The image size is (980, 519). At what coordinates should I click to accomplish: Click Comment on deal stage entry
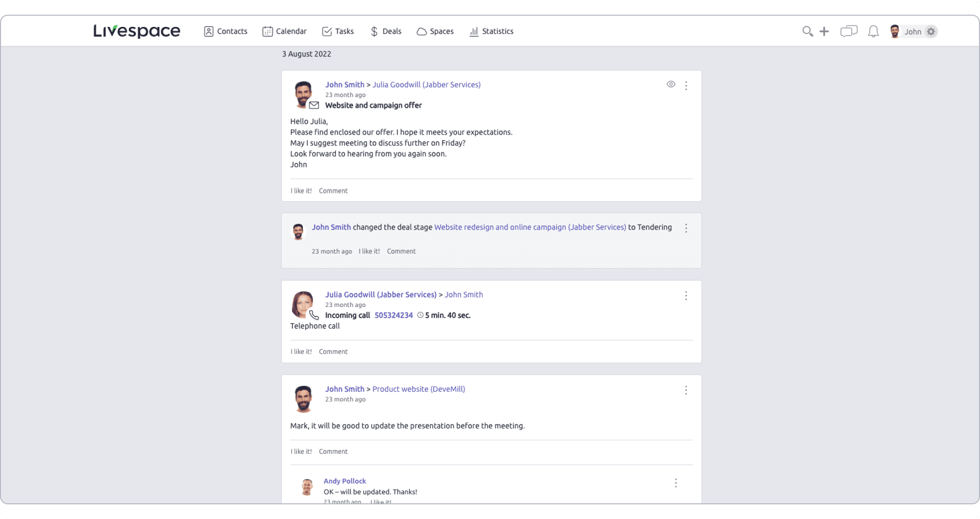click(401, 251)
